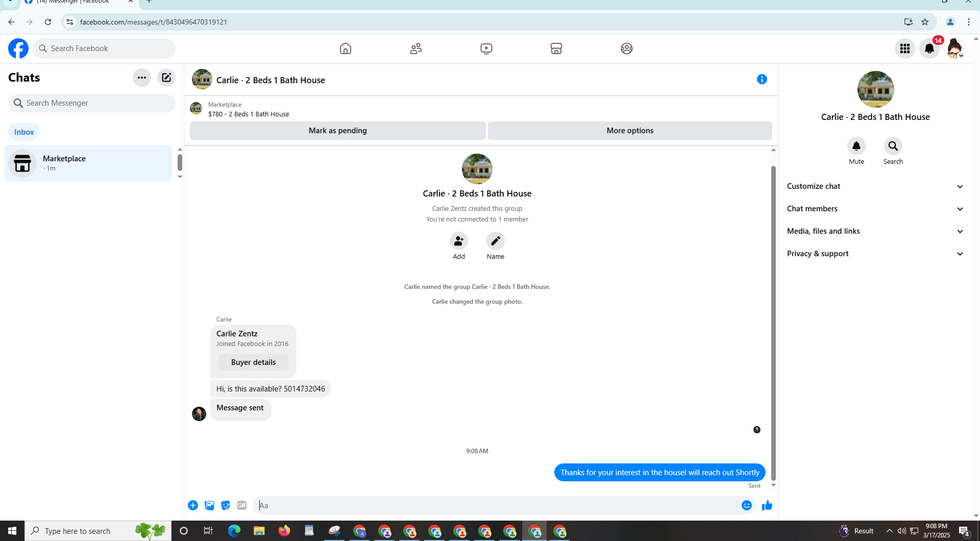This screenshot has height=541, width=980.
Task: Click the Facebook logo
Action: click(18, 48)
